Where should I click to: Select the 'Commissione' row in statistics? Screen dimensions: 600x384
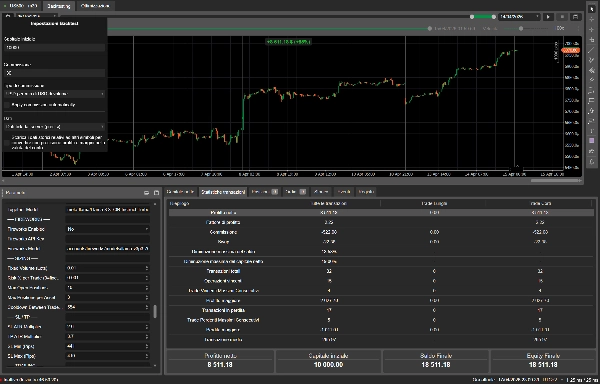382,232
